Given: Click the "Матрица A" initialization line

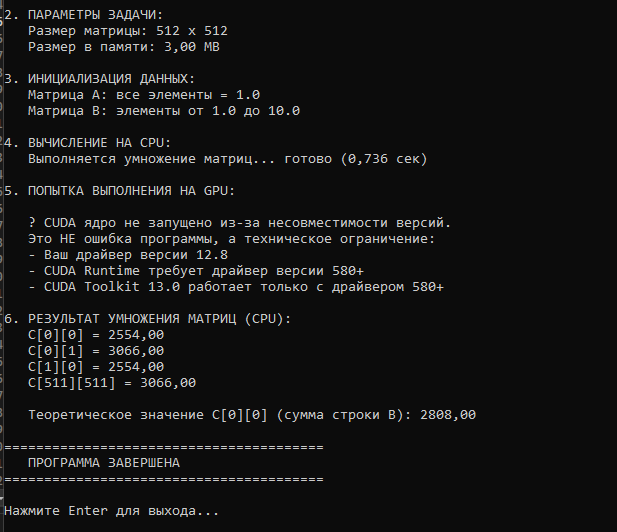Looking at the screenshot, I should (143, 94).
